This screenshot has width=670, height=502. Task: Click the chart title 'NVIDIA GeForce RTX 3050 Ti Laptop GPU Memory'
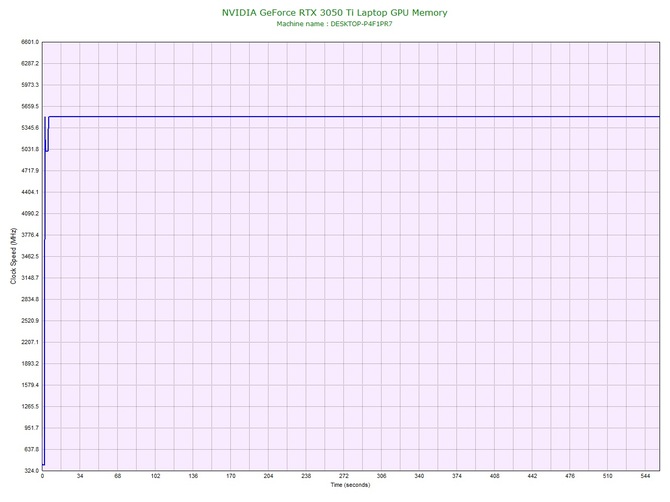(334, 12)
